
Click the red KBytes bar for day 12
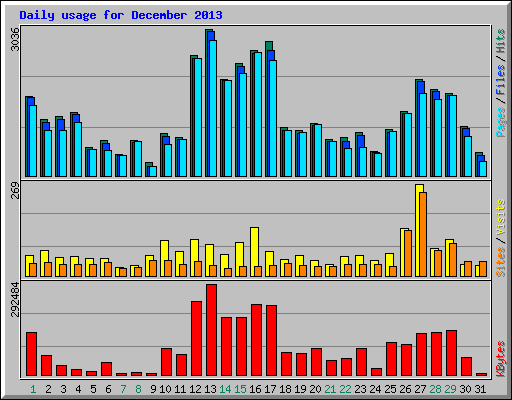196,339
